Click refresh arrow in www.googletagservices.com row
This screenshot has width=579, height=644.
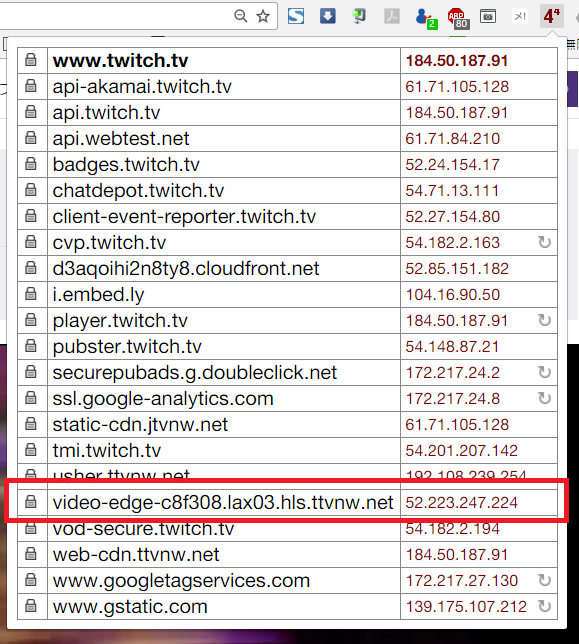[x=545, y=580]
